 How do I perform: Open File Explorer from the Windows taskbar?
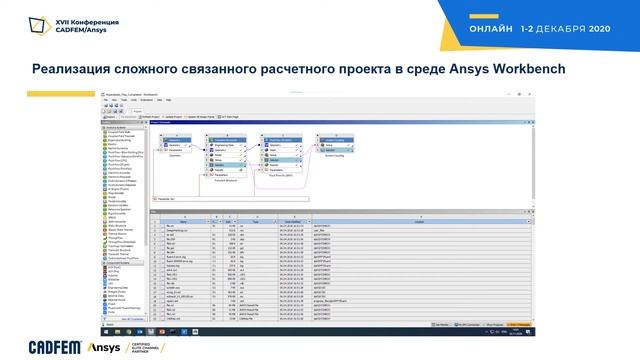click(x=118, y=332)
